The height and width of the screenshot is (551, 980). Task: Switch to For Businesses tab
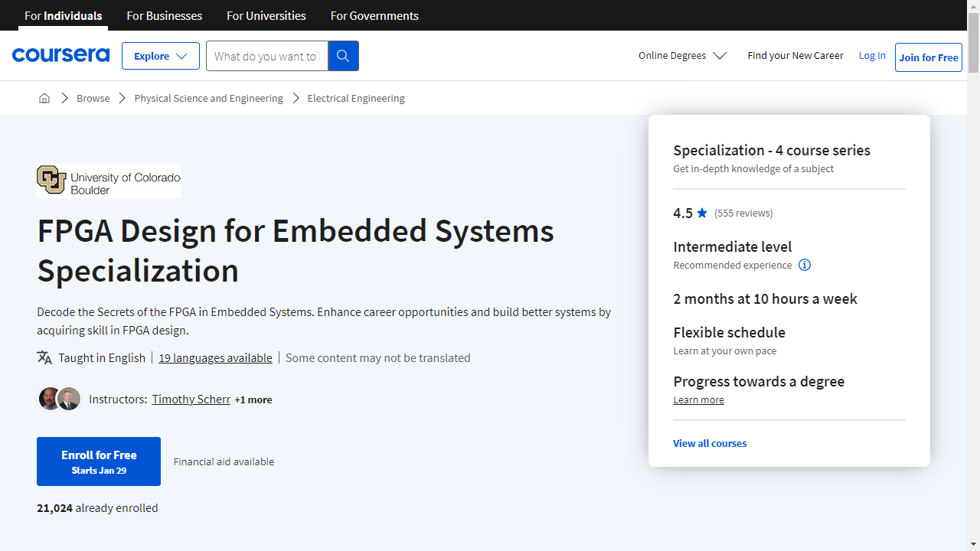pos(165,15)
